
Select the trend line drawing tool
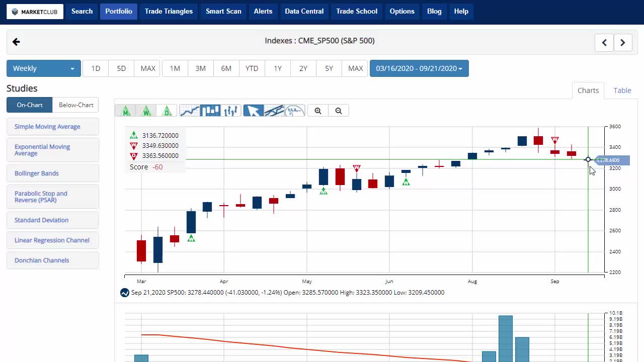274,111
